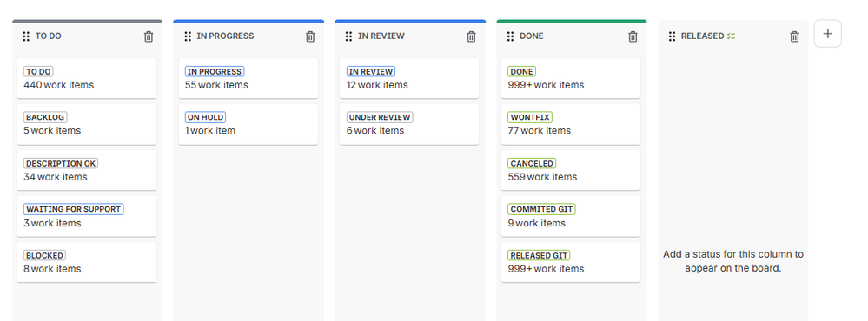Select the WAITING FOR SUPPORT status card
Screen dimensions: 868x321
(x=87, y=216)
